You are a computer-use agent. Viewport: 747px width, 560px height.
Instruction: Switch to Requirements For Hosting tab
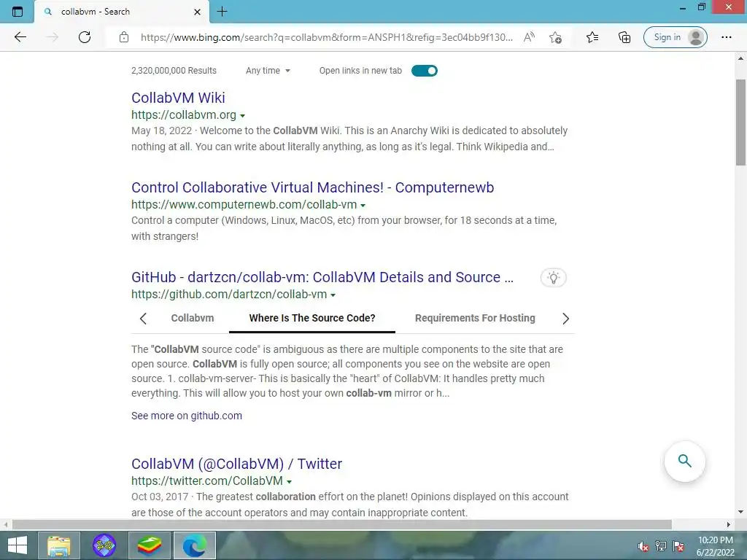[475, 318]
